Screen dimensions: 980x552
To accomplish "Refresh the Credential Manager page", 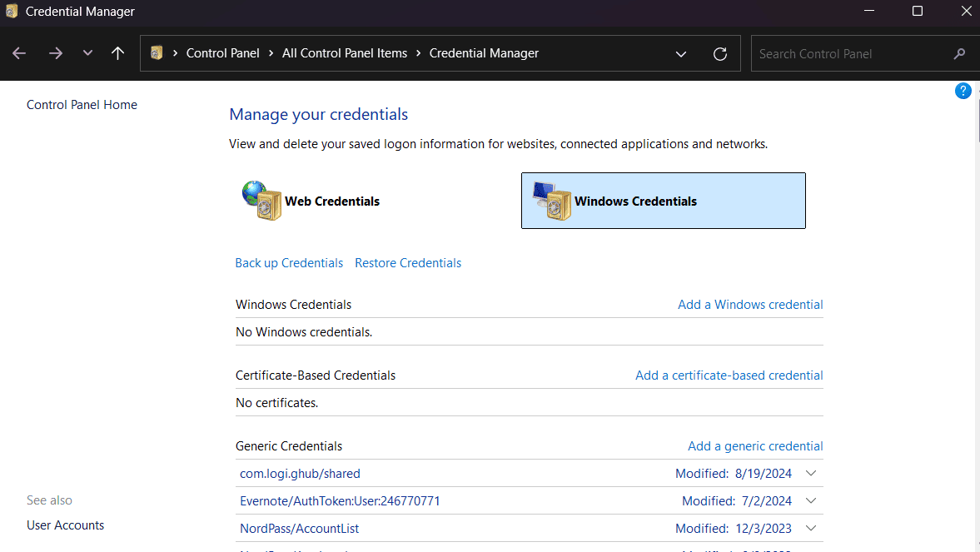I will [720, 54].
